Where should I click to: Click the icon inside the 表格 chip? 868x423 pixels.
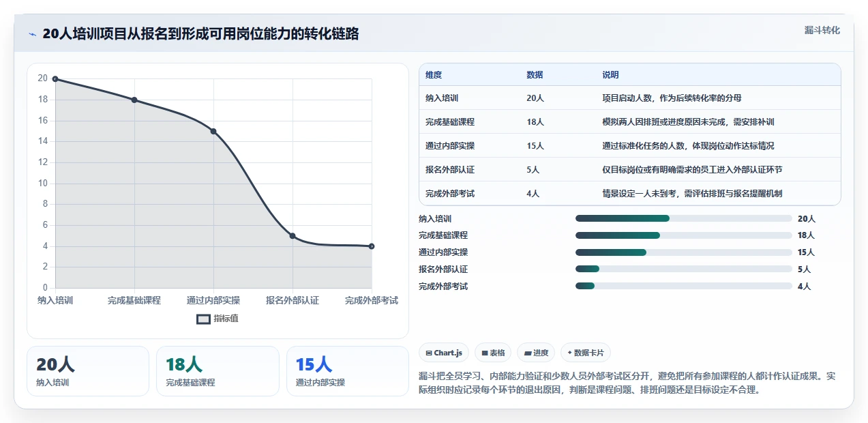485,353
